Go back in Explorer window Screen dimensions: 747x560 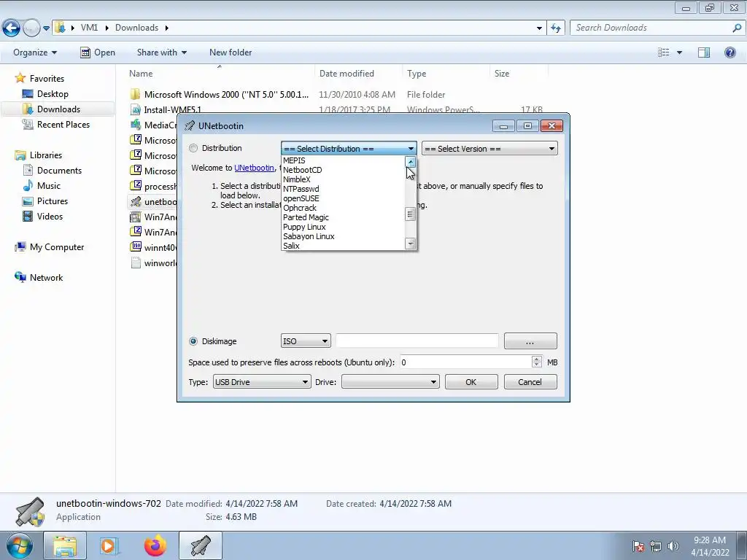point(12,28)
